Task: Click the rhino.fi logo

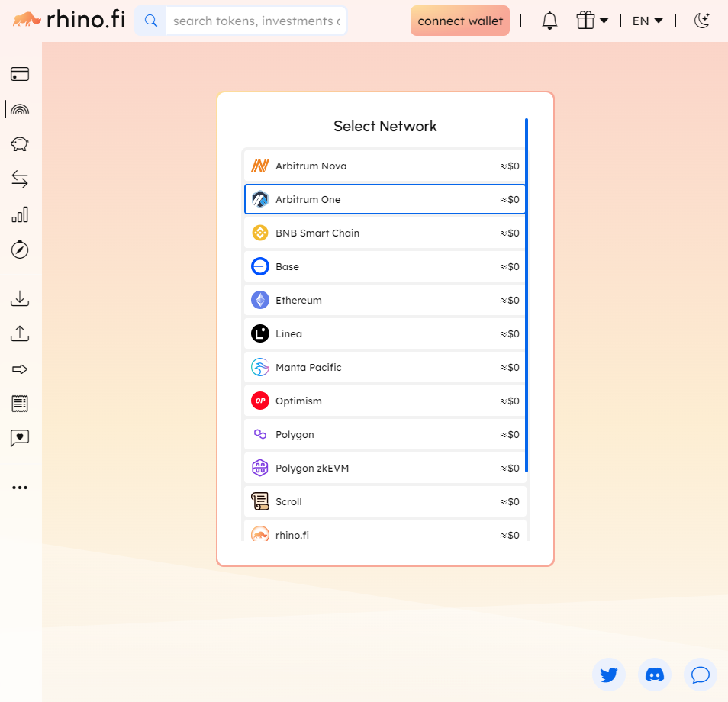Action: [69, 20]
